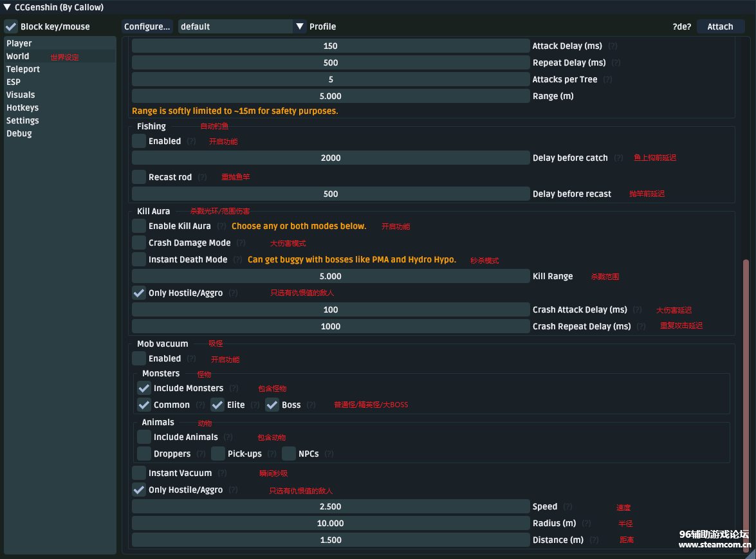This screenshot has height=559, width=756.
Task: Click help marker next to Attack Delay
Action: [x=613, y=46]
